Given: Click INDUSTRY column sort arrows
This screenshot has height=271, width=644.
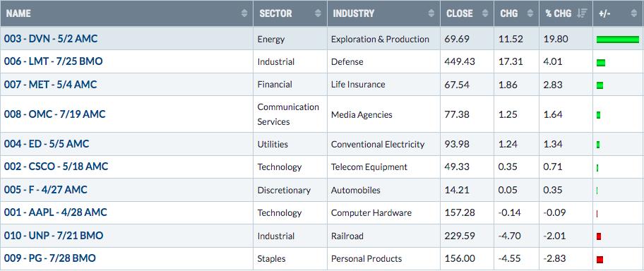Looking at the screenshot, I should (431, 13).
